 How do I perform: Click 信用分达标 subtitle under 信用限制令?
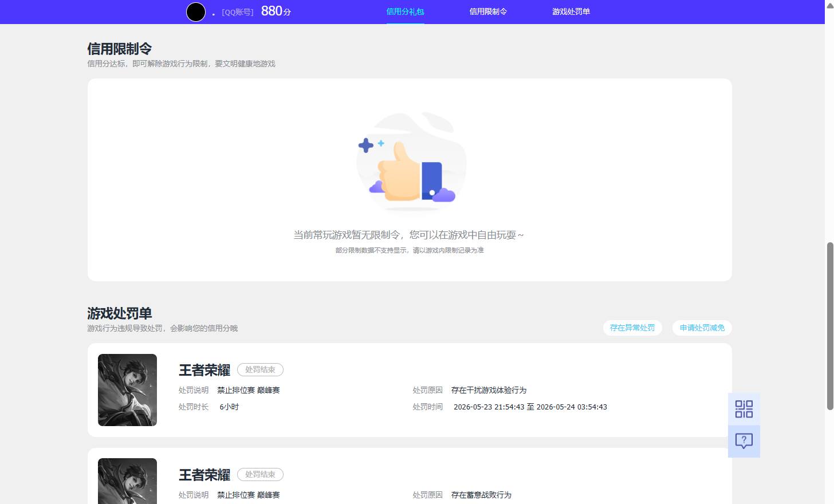[181, 64]
